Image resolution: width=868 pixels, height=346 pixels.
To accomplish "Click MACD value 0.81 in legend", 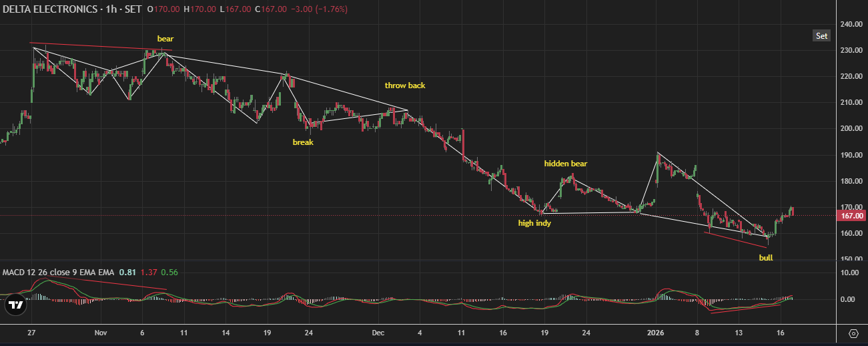I will tap(126, 273).
